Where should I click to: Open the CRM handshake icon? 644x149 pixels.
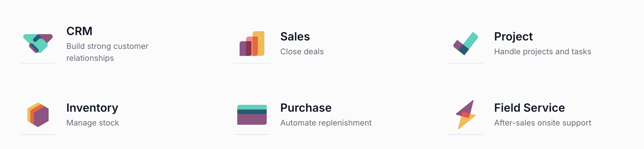click(x=38, y=44)
